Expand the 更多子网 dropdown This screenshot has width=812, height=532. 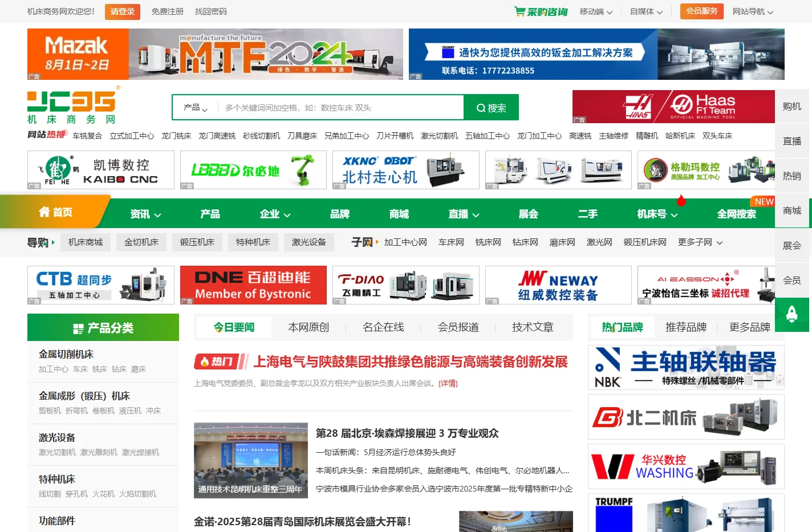tap(700, 242)
